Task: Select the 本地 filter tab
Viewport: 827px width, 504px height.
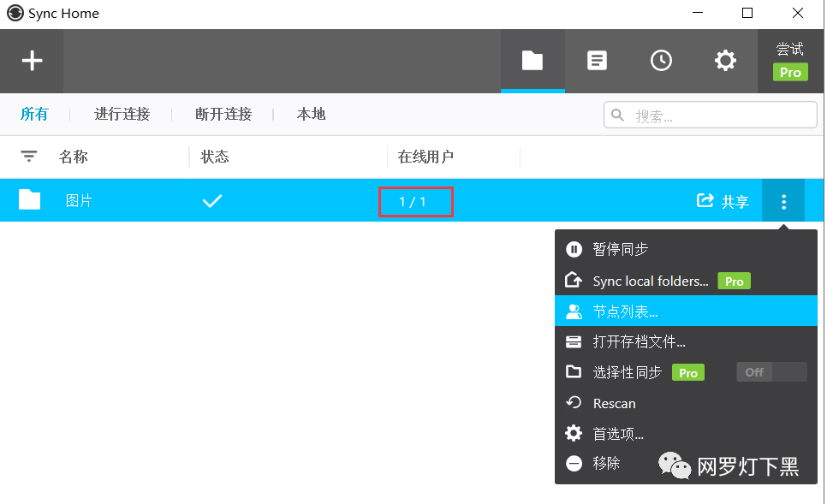Action: pyautogui.click(x=311, y=114)
